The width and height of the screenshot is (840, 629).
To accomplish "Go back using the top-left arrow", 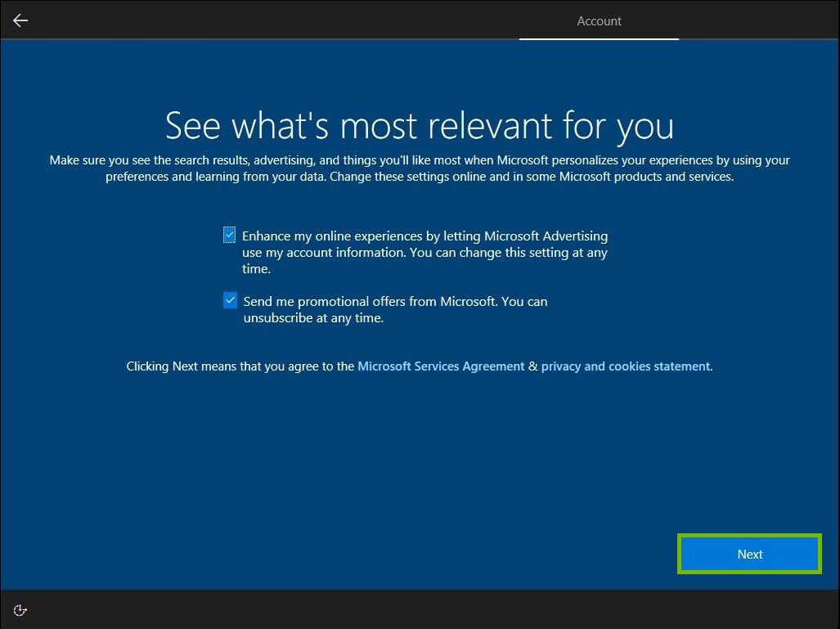I will coord(20,20).
